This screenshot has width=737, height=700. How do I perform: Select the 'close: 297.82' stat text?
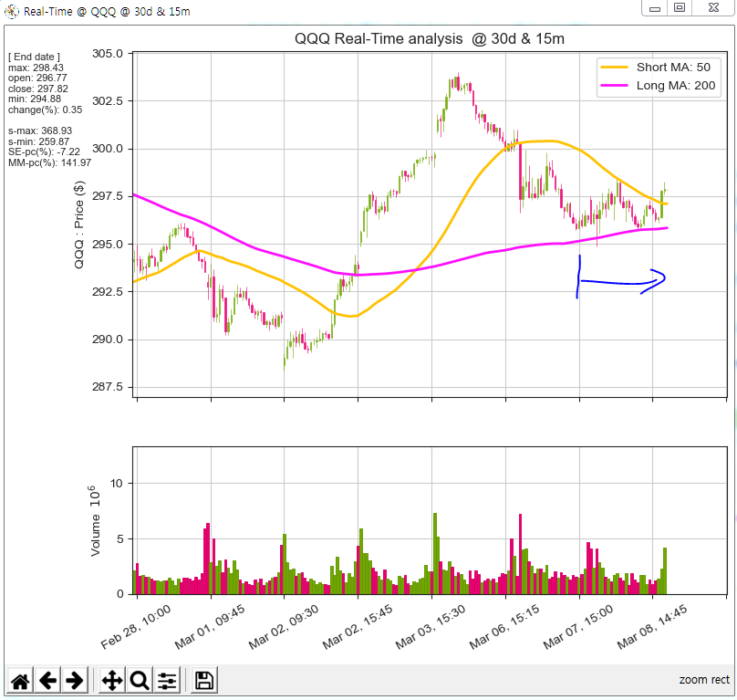coord(38,89)
